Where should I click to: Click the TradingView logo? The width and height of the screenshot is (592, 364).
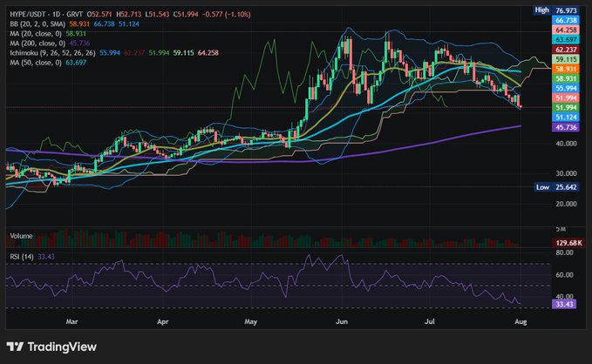51,347
